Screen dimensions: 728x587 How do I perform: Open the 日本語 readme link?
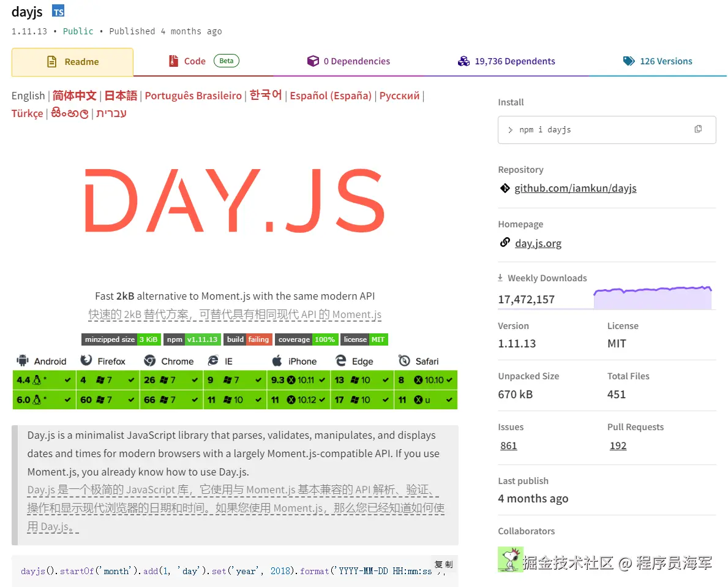(x=121, y=96)
